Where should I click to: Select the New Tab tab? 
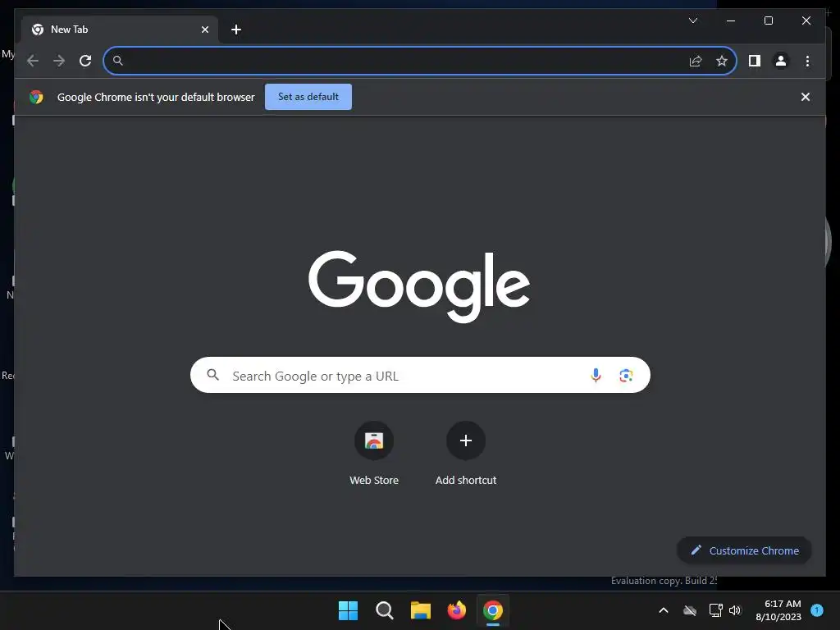click(x=120, y=30)
